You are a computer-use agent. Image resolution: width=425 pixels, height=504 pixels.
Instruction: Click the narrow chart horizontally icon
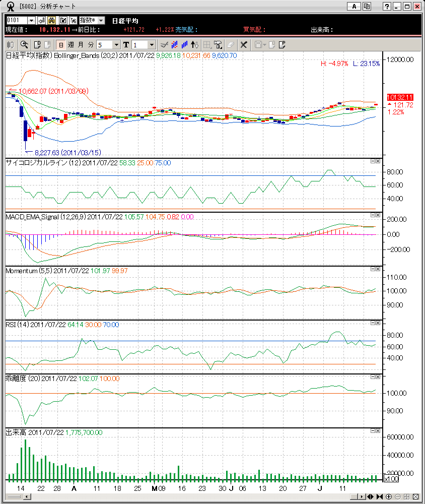click(380, 496)
